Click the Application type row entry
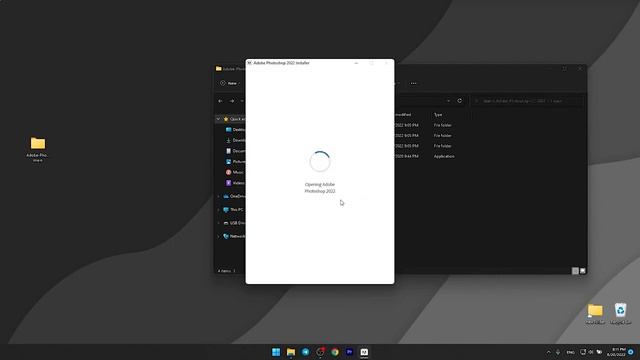The width and height of the screenshot is (640, 360). 444,156
